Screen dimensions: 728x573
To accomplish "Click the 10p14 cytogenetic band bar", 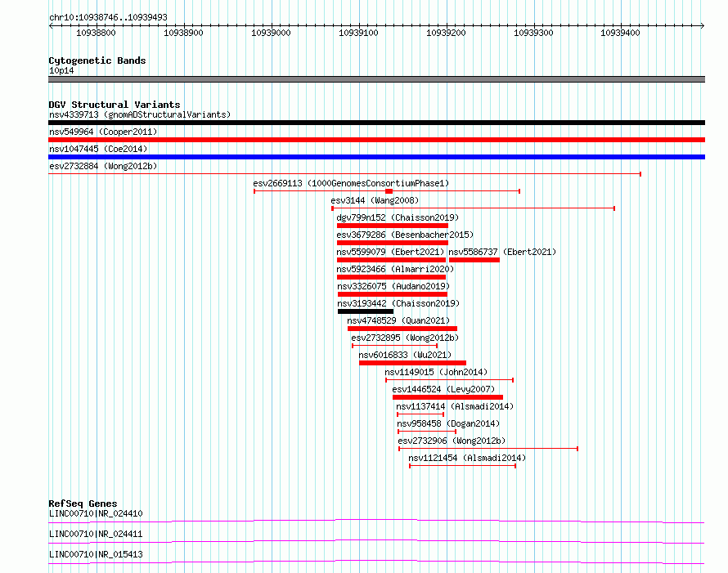I will pyautogui.click(x=376, y=79).
